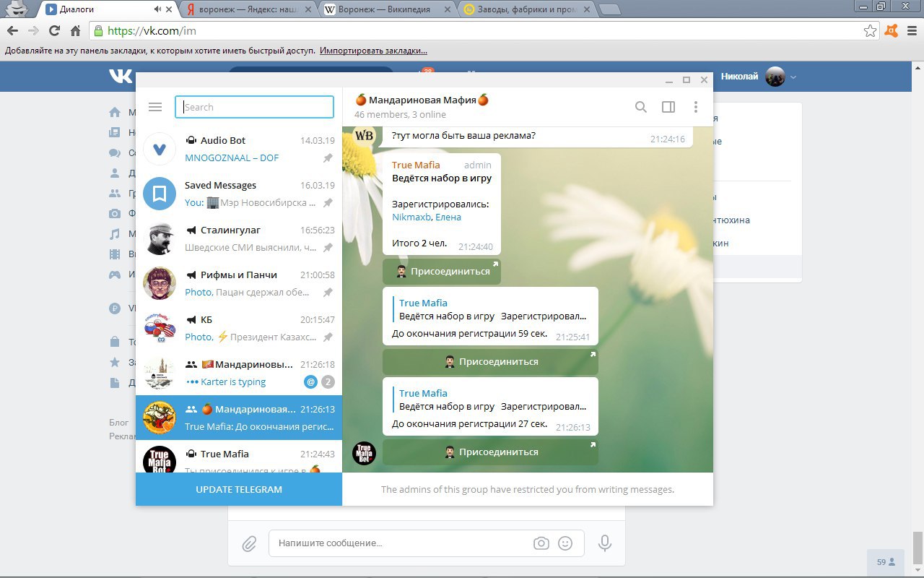The height and width of the screenshot is (578, 924).
Task: Click the mention badge on the typing chat
Action: tap(311, 381)
